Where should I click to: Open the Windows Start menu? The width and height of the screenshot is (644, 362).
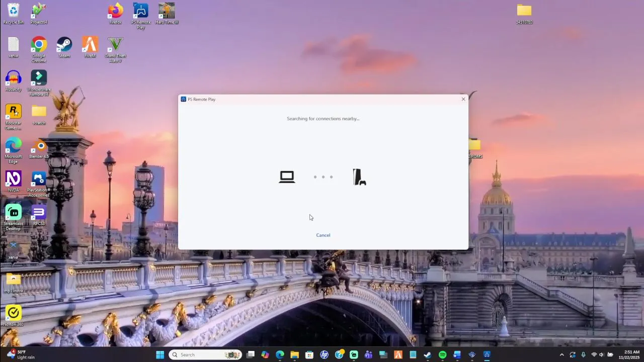click(160, 355)
